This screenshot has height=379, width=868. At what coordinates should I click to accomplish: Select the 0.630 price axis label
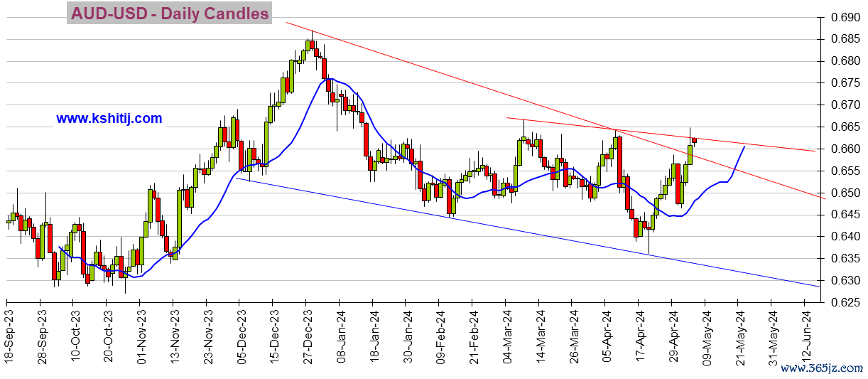(x=845, y=280)
